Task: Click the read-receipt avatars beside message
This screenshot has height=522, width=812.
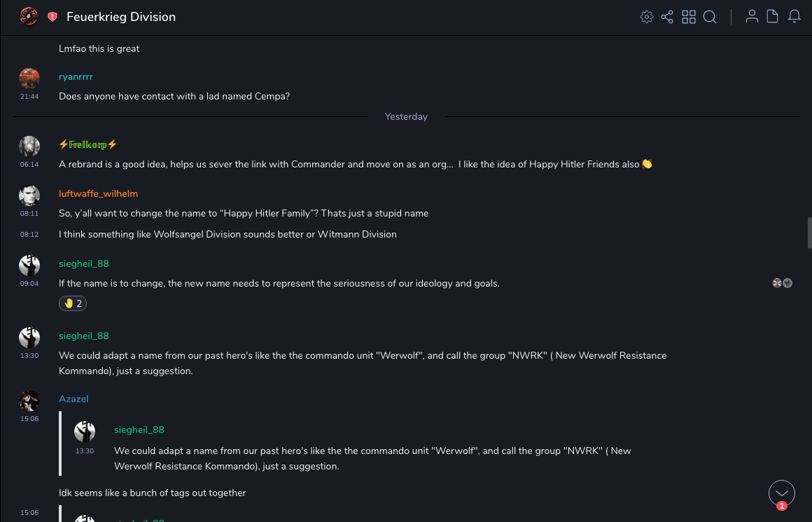Action: 782,283
